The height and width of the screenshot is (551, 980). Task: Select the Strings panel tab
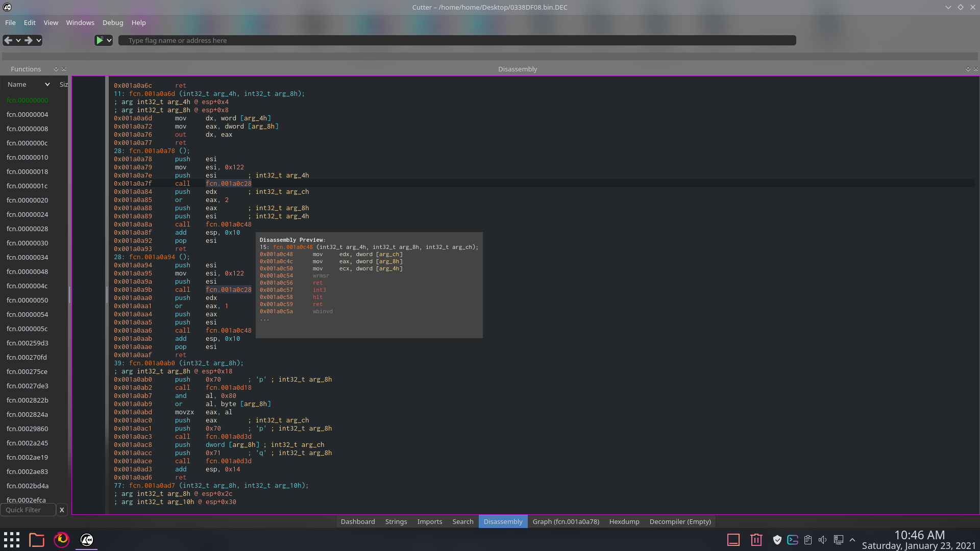tap(396, 521)
